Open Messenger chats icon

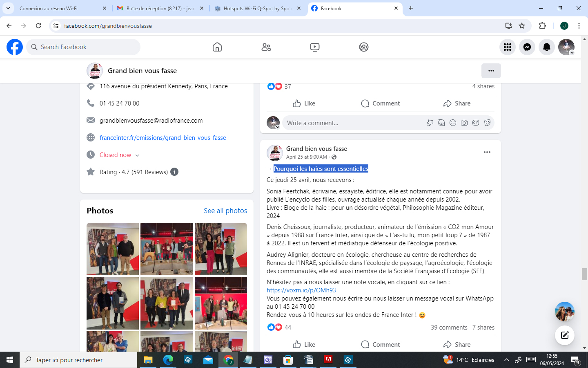click(527, 47)
